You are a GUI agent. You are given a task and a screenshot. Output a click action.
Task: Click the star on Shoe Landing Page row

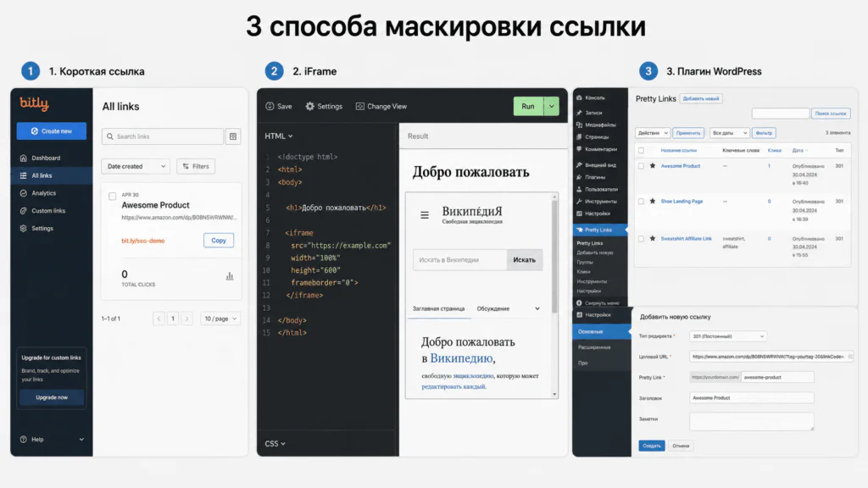pos(652,202)
